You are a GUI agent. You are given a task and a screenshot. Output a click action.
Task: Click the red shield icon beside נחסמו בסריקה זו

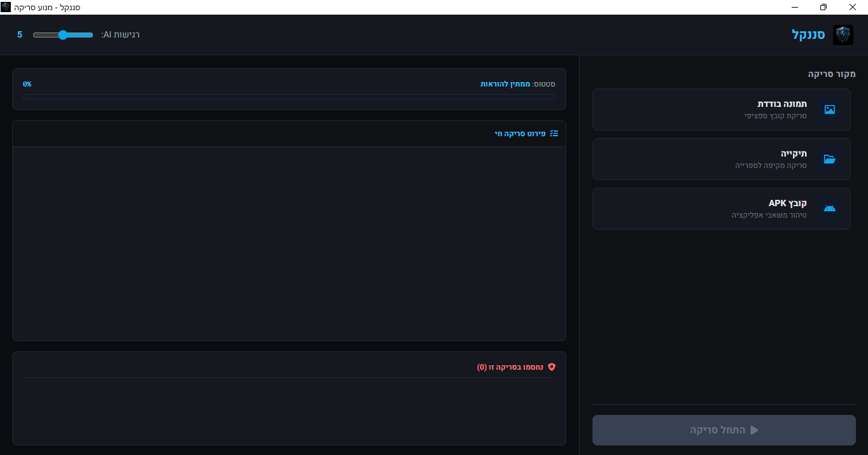[x=551, y=367]
